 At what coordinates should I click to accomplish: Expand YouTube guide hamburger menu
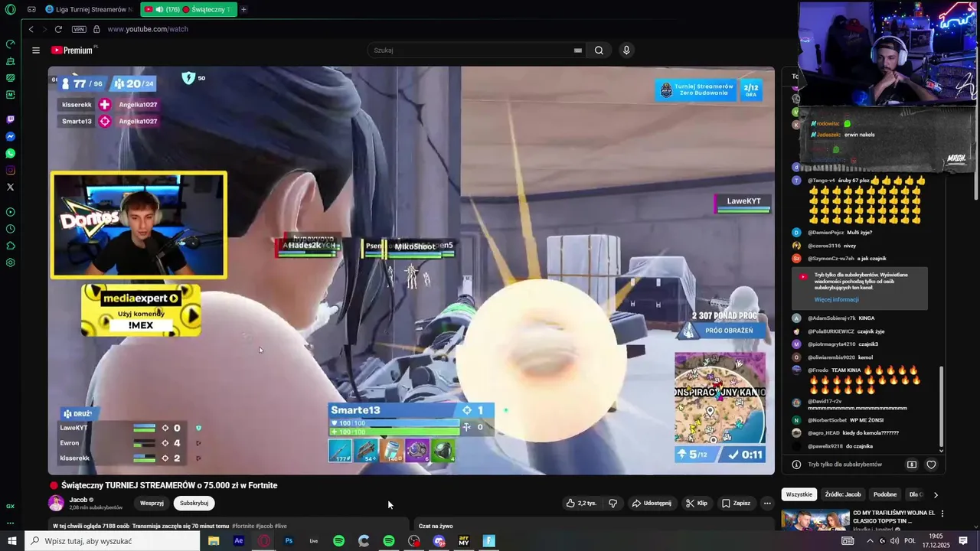(35, 51)
